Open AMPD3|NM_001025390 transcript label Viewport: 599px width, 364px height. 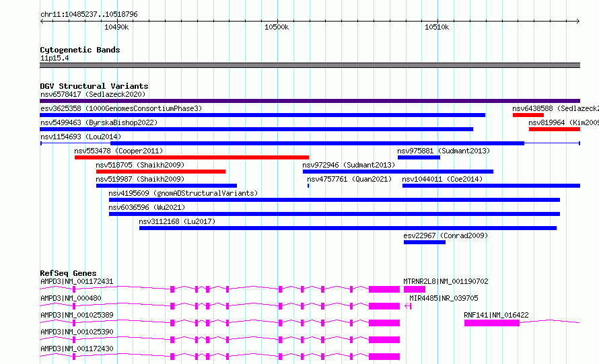click(77, 332)
